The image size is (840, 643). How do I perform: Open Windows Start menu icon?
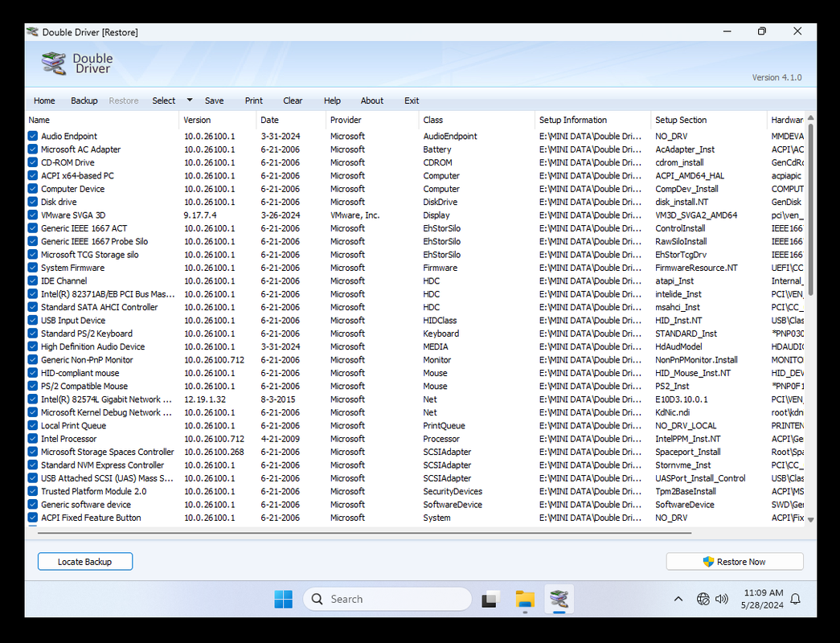(284, 599)
